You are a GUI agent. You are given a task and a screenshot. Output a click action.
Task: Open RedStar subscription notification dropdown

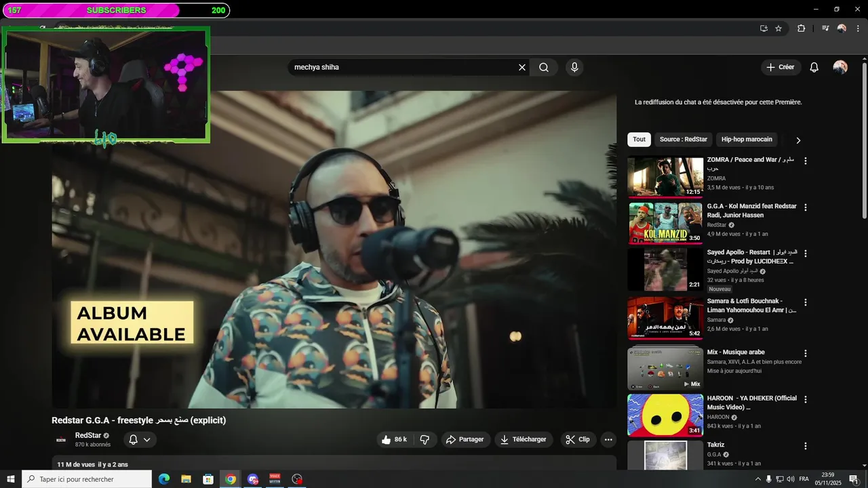(x=140, y=439)
